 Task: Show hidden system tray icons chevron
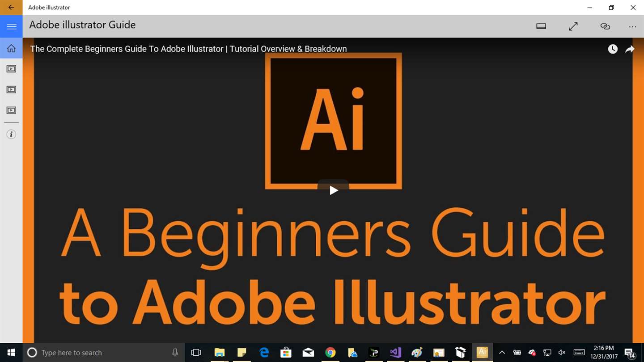502,353
